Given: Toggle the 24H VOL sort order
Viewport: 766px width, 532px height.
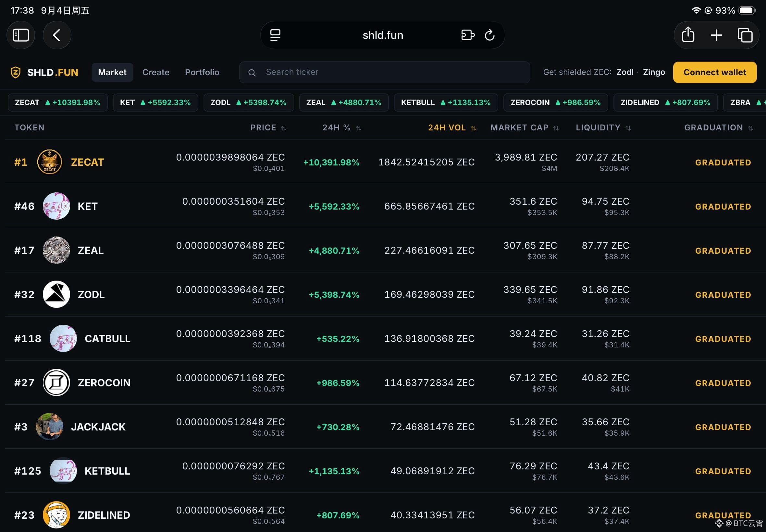Looking at the screenshot, I should coord(452,128).
